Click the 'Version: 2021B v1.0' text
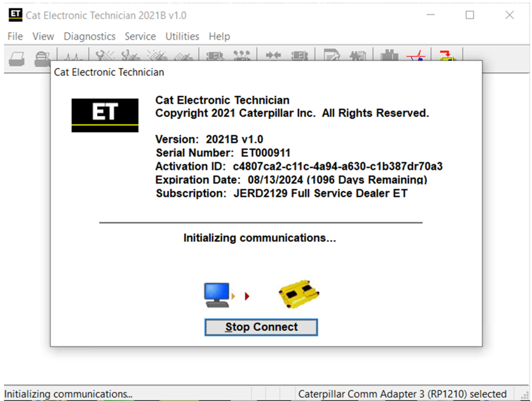 pyautogui.click(x=209, y=139)
